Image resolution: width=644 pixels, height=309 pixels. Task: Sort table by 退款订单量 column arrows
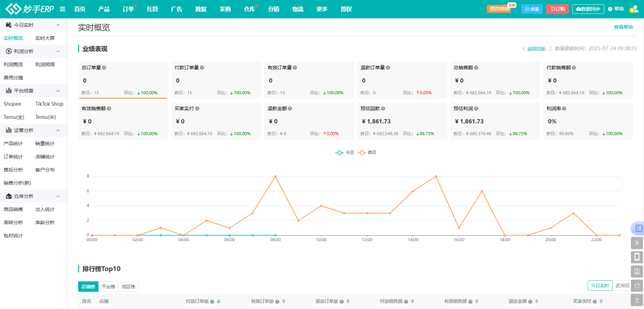tap(348, 302)
